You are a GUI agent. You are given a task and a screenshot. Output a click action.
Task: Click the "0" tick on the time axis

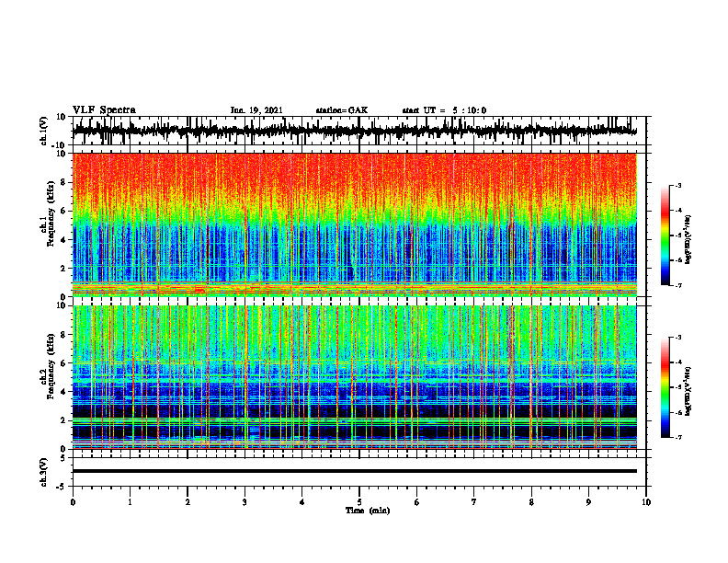(73, 502)
